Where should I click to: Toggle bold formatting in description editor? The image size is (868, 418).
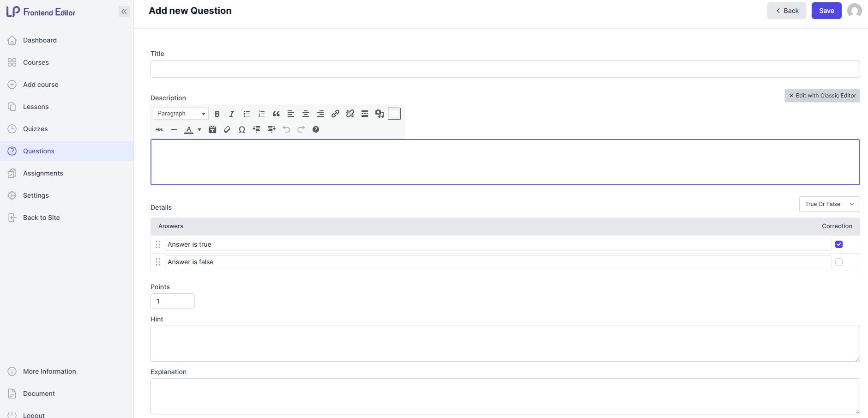tap(217, 114)
